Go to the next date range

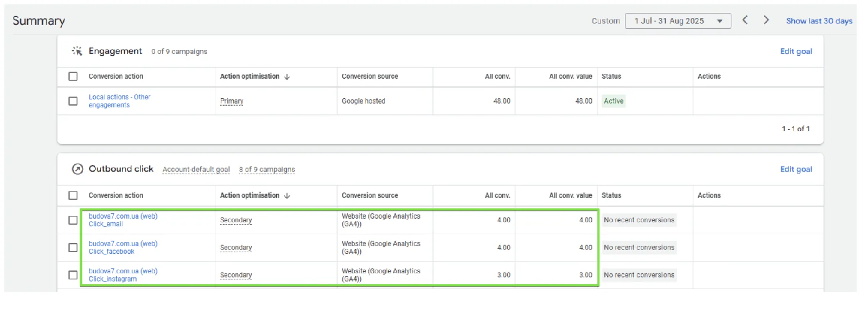766,20
